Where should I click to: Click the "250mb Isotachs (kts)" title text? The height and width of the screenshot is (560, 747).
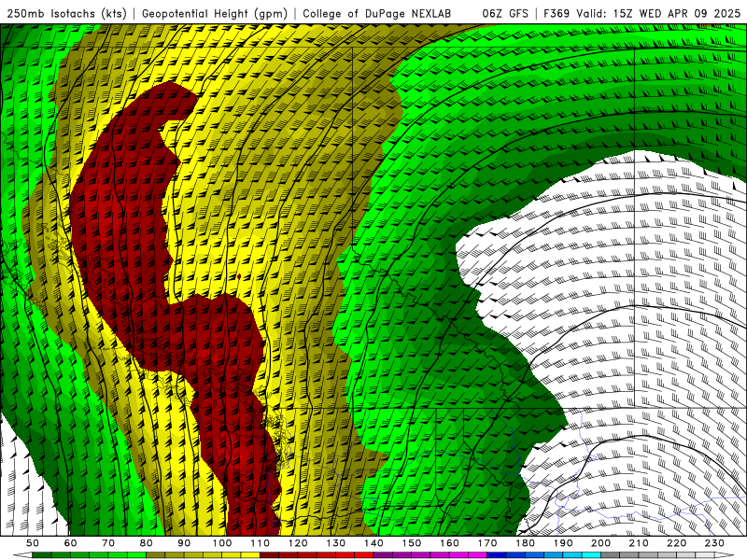pyautogui.click(x=66, y=13)
